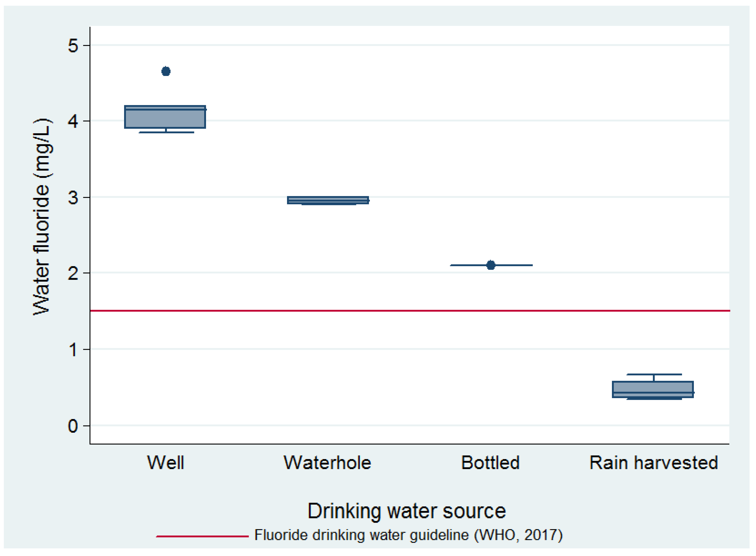Click the y-axis tick label 0
Image resolution: width=756 pixels, height=556 pixels.
[73, 426]
